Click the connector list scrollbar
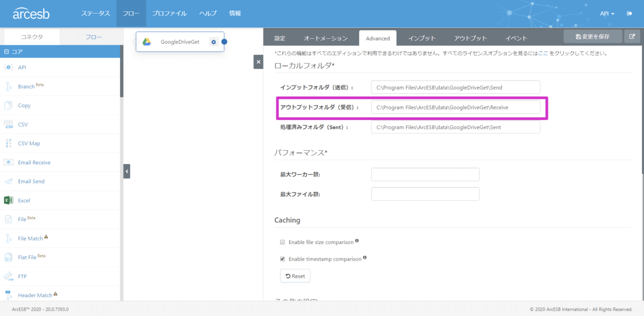644x316 pixels. coord(122,71)
